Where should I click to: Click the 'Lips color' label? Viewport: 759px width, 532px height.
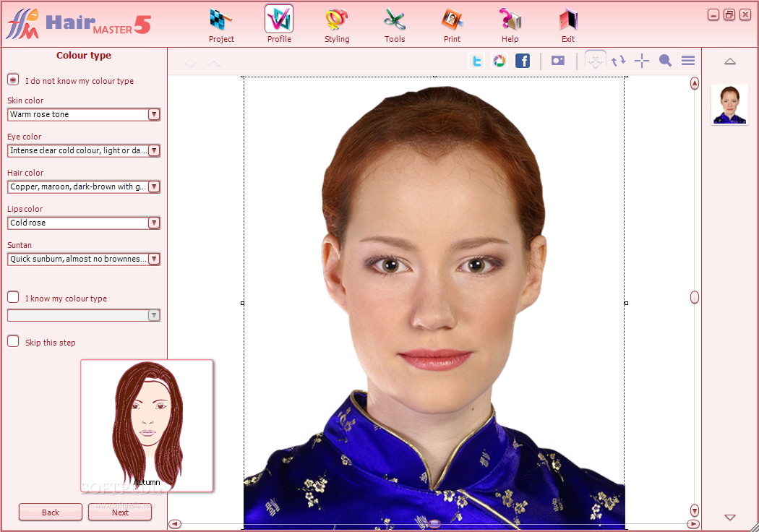click(x=25, y=209)
